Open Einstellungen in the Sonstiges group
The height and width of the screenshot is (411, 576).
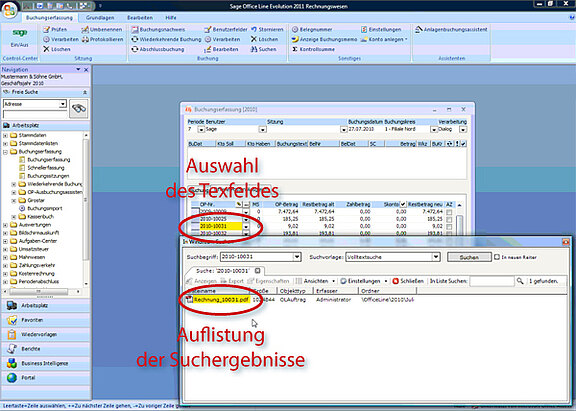pos(381,29)
